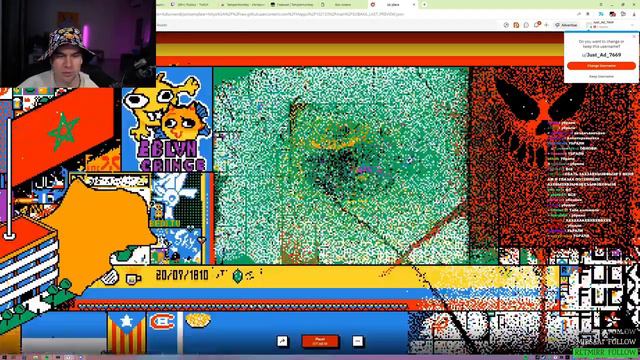
Task: Click the share arrow icon beside Place
Action: point(282,341)
